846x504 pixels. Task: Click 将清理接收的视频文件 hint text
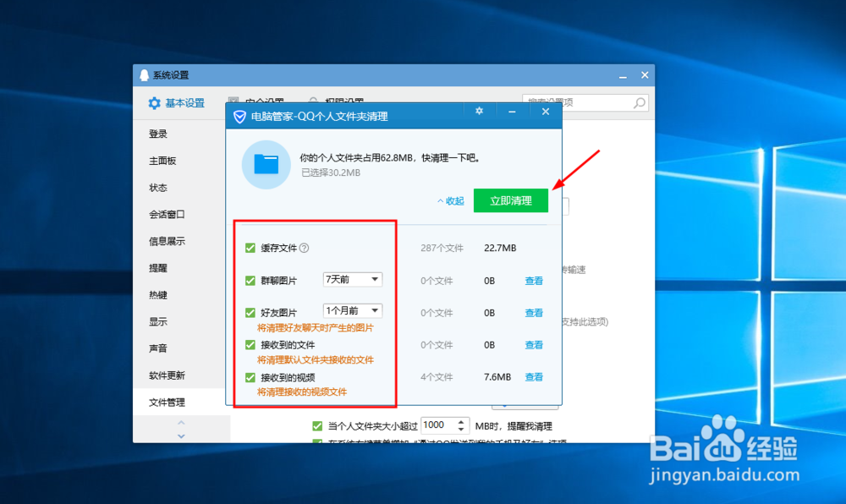pyautogui.click(x=302, y=392)
